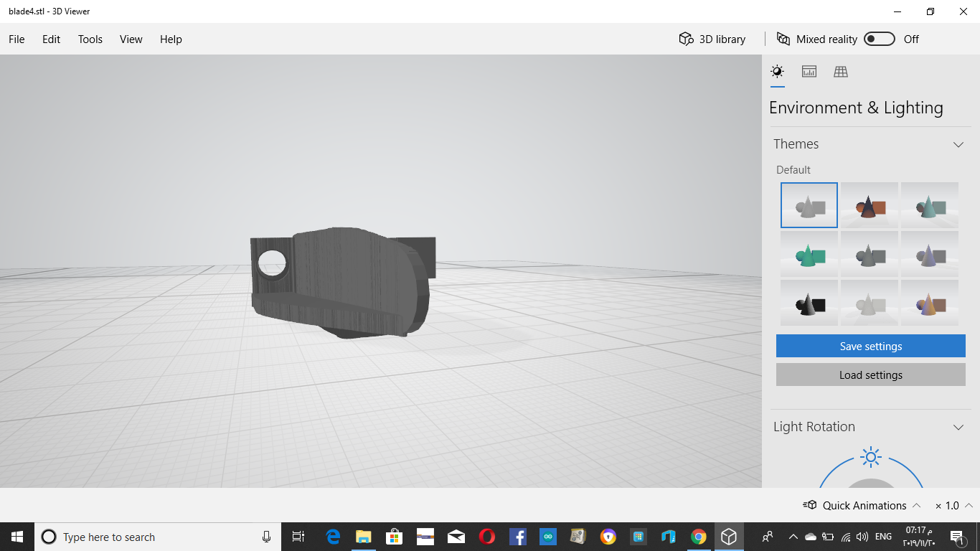
Task: Launch Microsoft Edge from taskbar
Action: click(333, 537)
